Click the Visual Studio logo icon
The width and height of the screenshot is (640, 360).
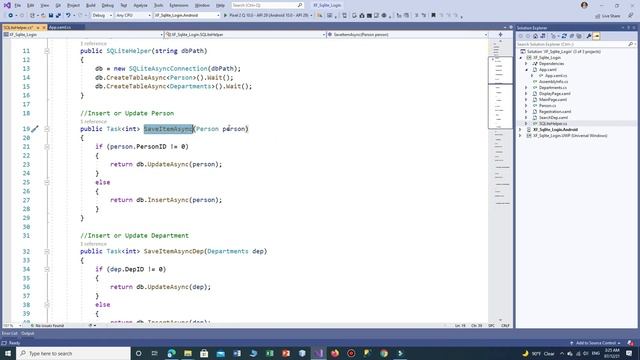[7, 5]
